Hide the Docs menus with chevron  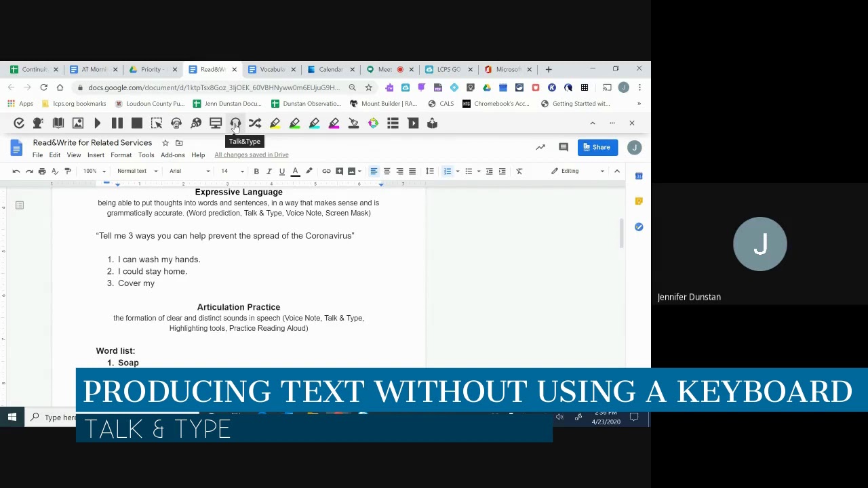tap(616, 171)
